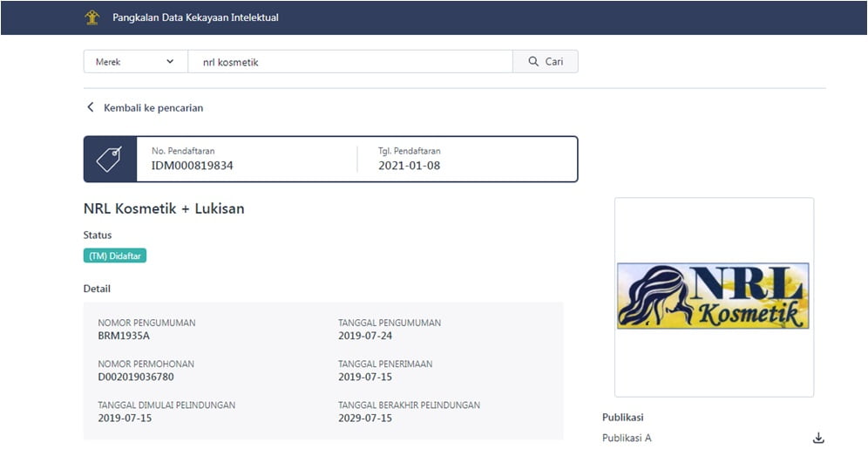Open the NRL Kosmetik logo image
The width and height of the screenshot is (868, 463).
coord(713,296)
